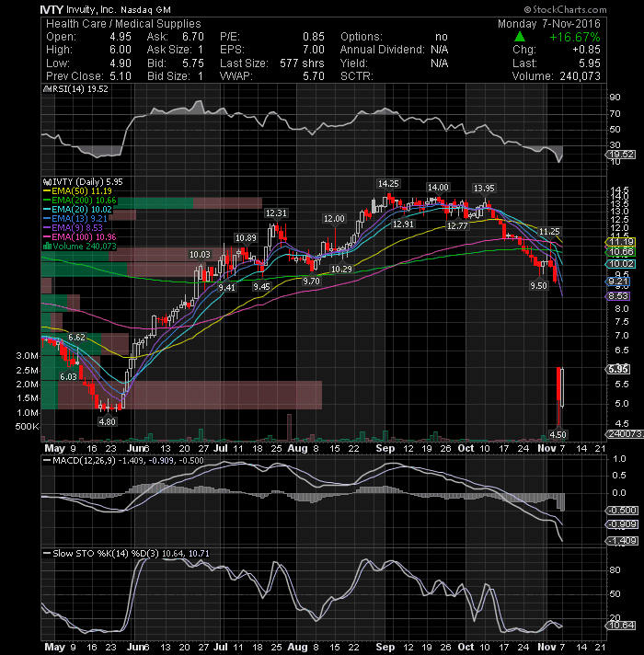Screen dimensions: 644x655
Task: Click the IVTY ticker symbol title
Action: tap(52, 9)
